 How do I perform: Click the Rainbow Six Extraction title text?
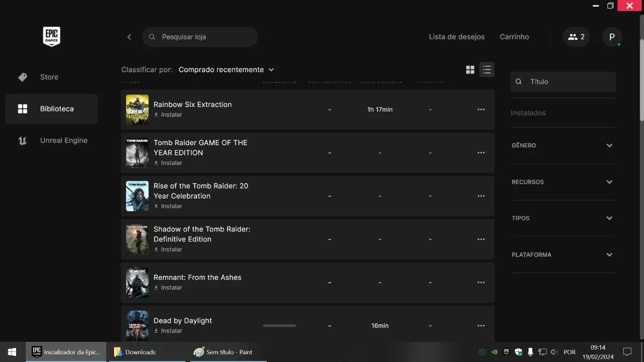[193, 104]
